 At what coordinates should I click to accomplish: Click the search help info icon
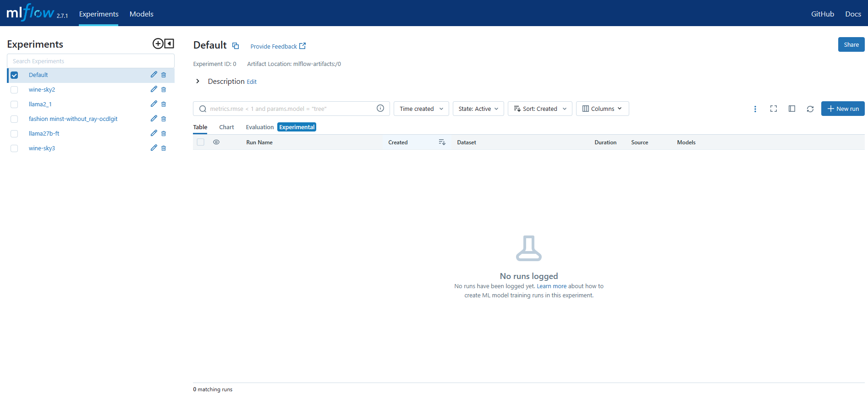[380, 109]
